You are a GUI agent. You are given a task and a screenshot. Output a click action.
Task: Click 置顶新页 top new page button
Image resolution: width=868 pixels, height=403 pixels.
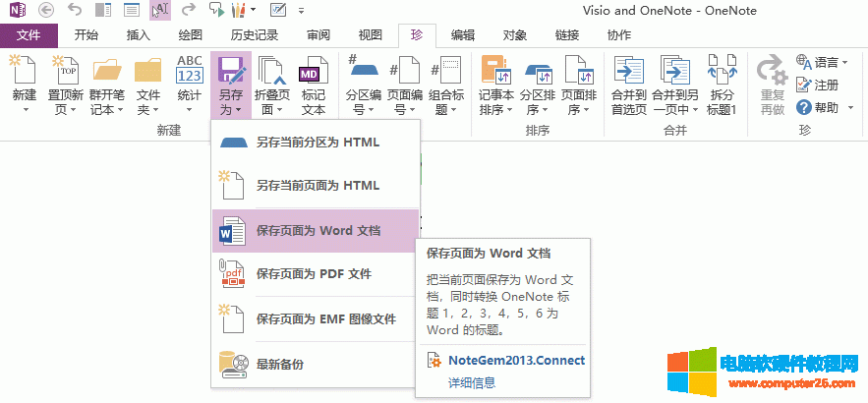(x=65, y=86)
